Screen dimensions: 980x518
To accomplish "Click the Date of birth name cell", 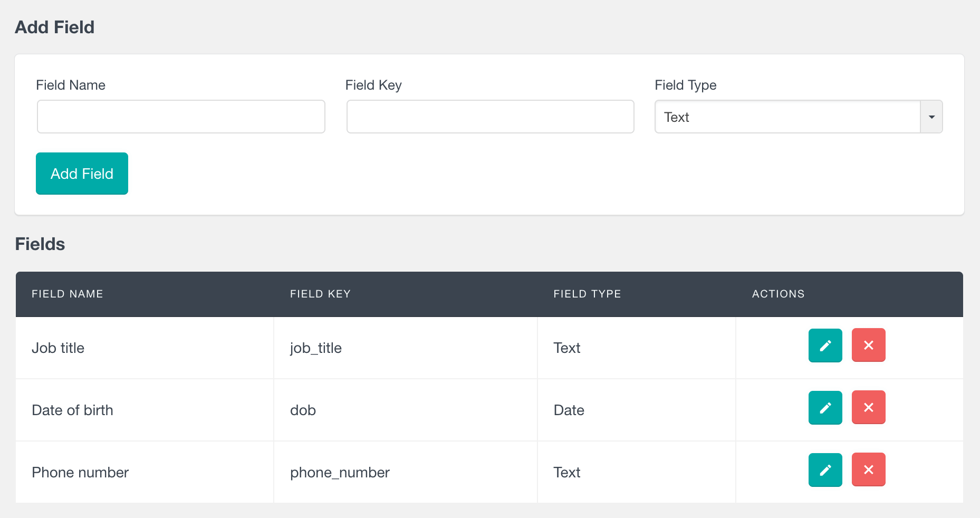I will (x=73, y=410).
